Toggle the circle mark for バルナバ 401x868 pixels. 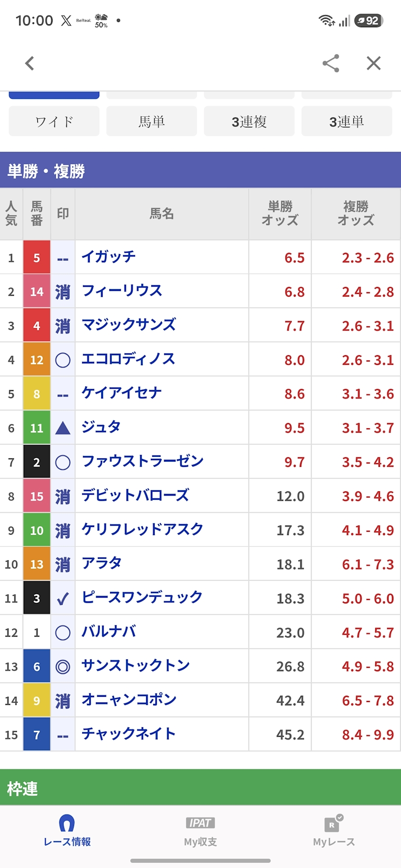tap(63, 632)
